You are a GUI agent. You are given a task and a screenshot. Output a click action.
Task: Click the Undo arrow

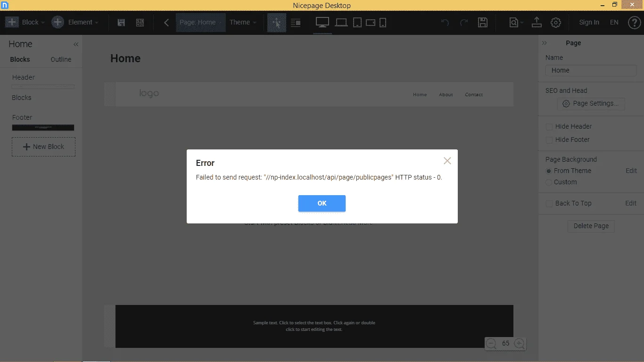point(445,23)
